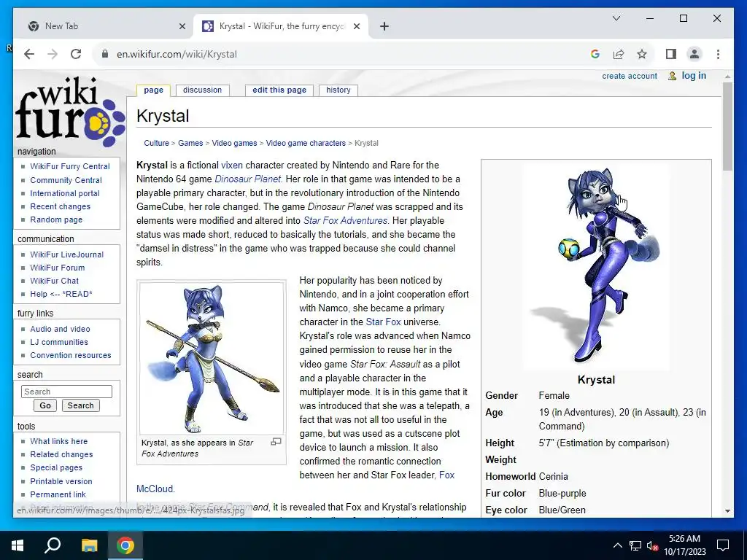Click the muted volume tray icon
Screen dimensions: 747x560
(652, 545)
